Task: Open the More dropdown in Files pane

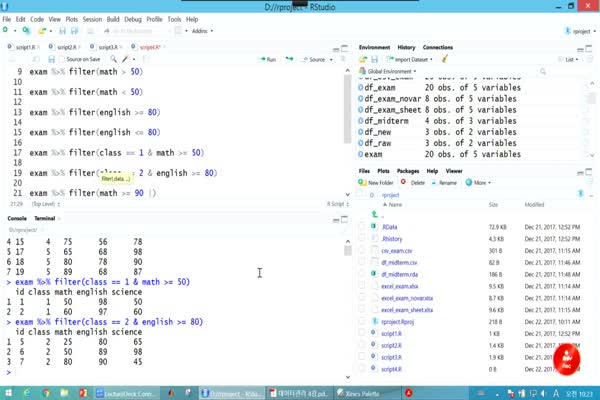Action: (x=478, y=183)
